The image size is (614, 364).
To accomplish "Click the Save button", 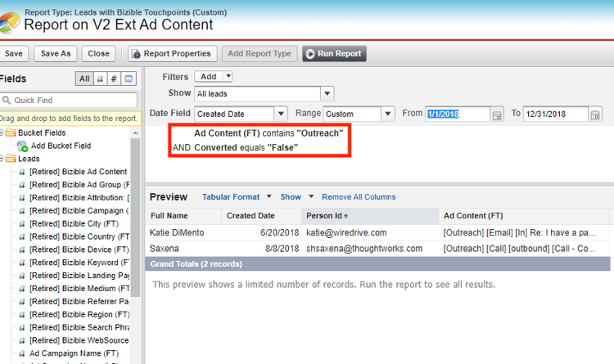I will 14,54.
